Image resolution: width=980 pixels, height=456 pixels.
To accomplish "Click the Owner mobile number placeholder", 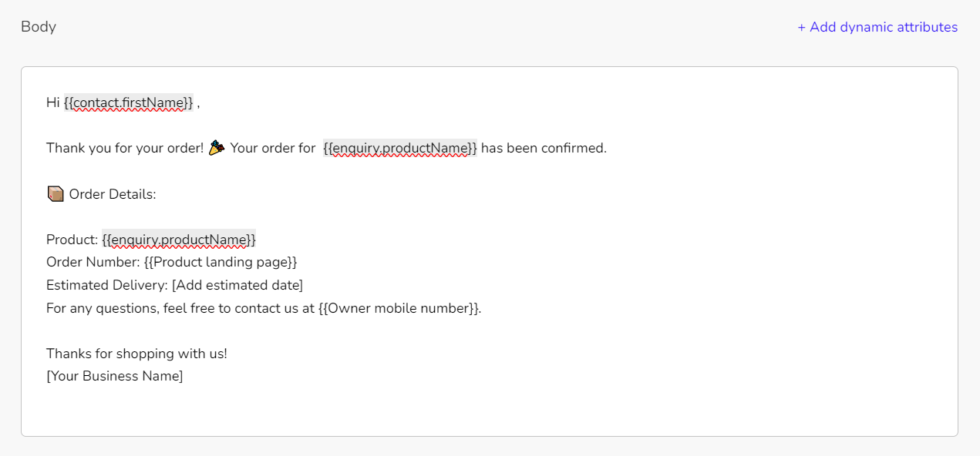I will 398,309.
